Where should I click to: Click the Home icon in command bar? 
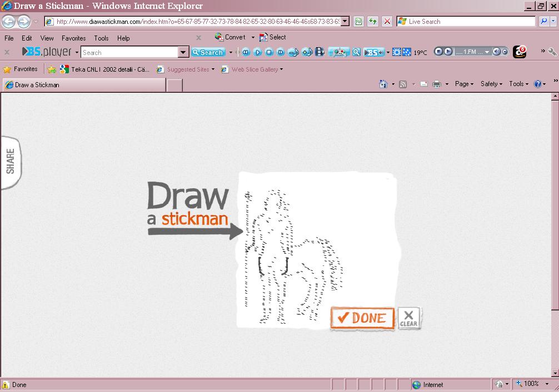pyautogui.click(x=383, y=84)
